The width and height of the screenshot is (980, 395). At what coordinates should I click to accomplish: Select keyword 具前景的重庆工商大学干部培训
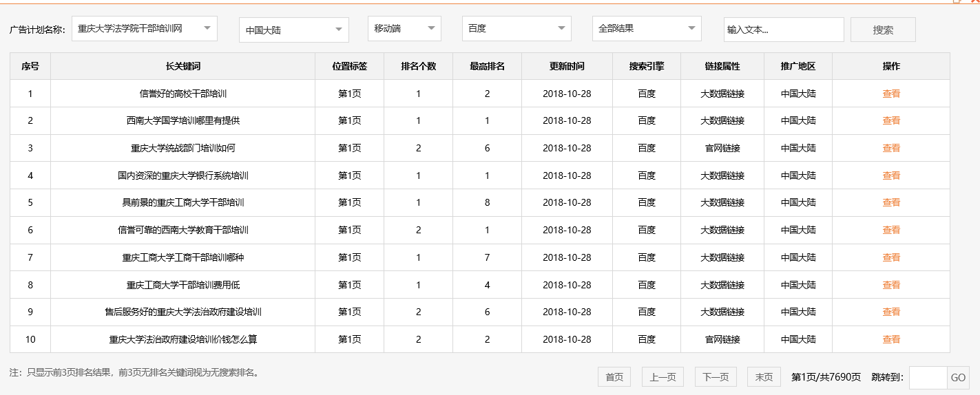(x=183, y=202)
